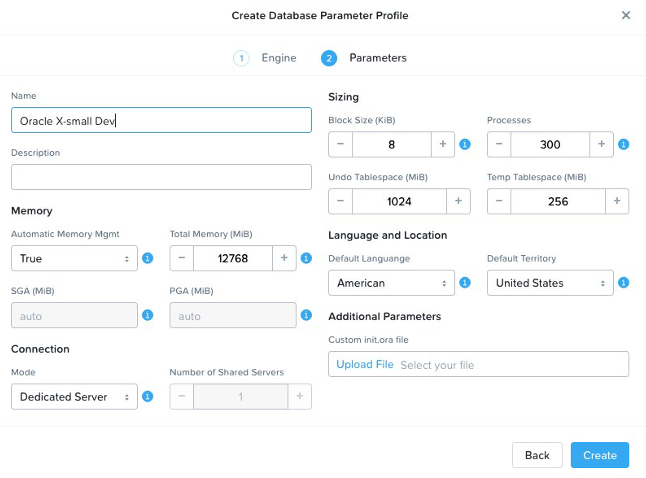Image resolution: width=646 pixels, height=478 pixels.
Task: Click info icon next to Connection Mode
Action: (147, 396)
